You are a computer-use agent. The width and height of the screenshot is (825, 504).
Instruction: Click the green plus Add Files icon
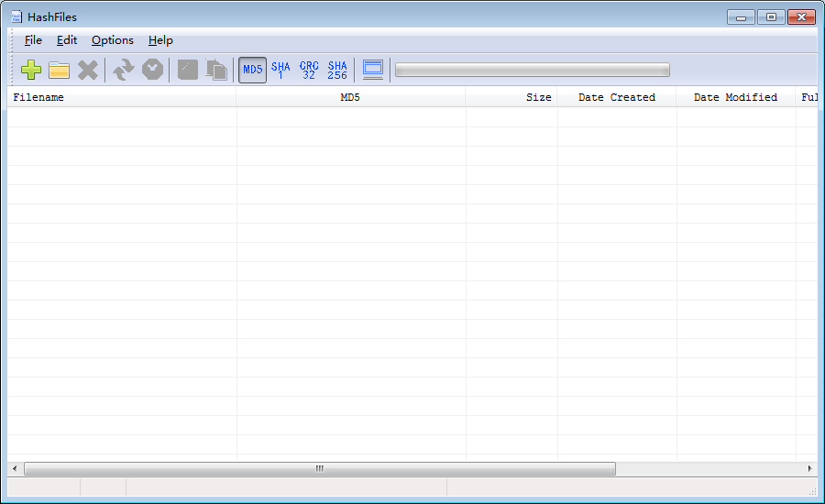pos(31,70)
